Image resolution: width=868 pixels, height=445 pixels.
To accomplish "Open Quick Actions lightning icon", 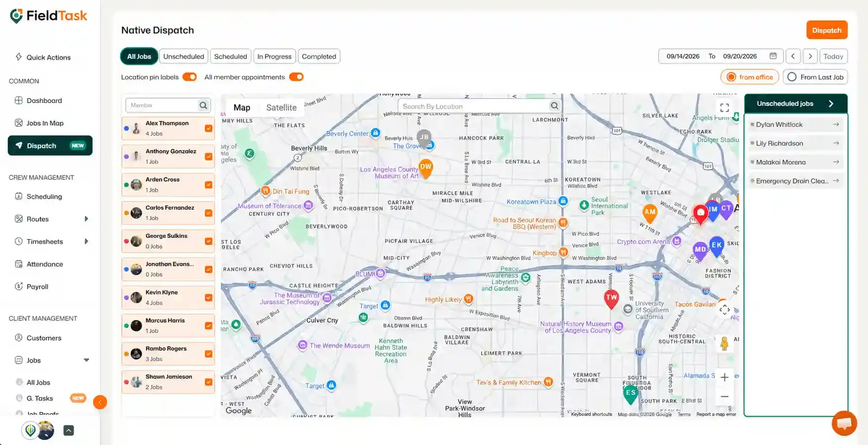I will point(19,57).
